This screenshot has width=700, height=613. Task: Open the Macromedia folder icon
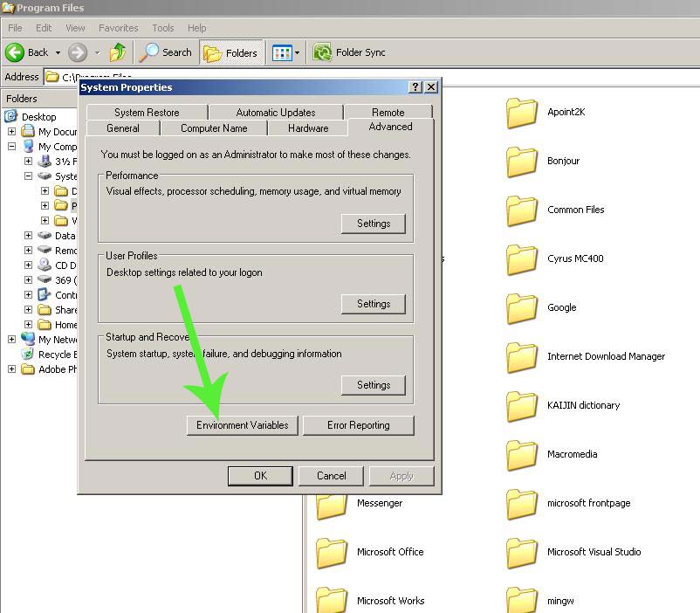coord(522,455)
